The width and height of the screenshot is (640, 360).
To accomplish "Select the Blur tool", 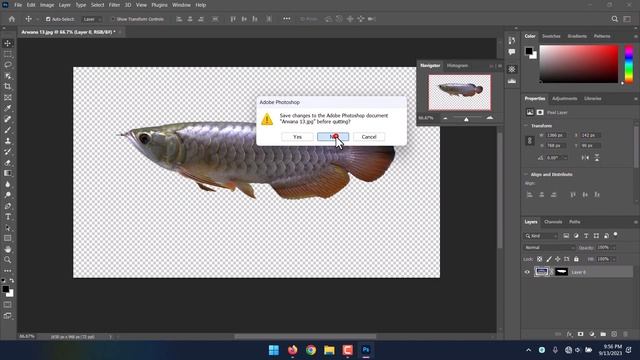I will pos(8,184).
